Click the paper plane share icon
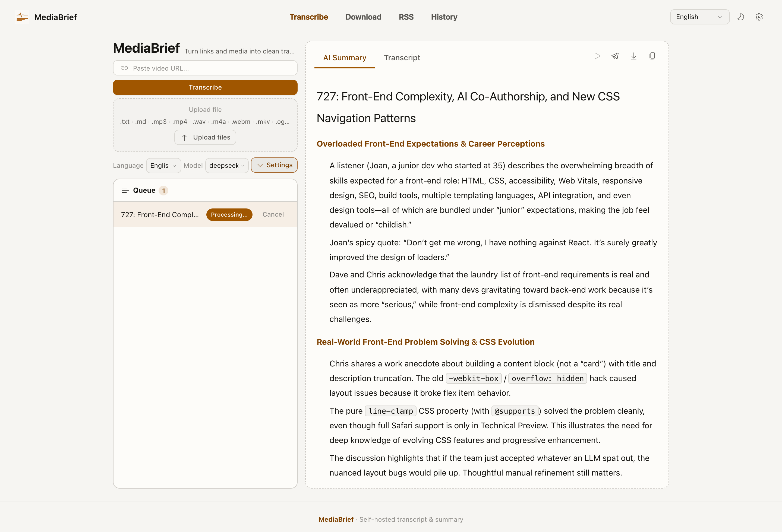The height and width of the screenshot is (532, 782). pos(615,56)
